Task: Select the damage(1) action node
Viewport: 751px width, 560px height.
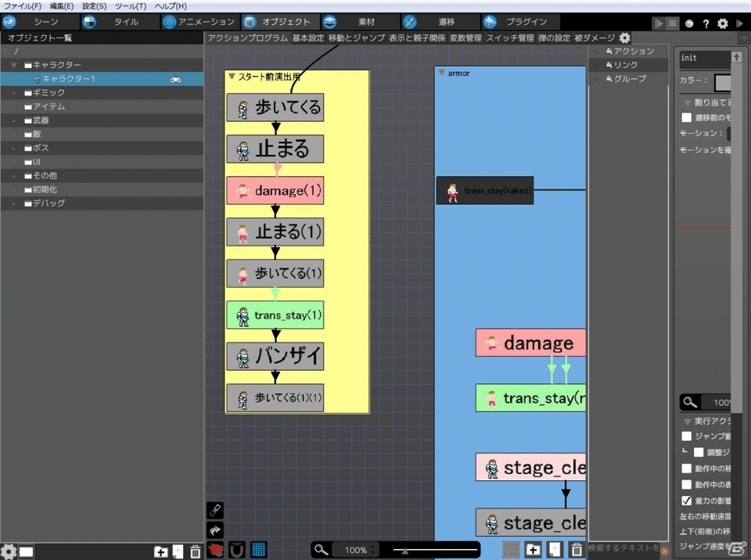Action: [275, 190]
